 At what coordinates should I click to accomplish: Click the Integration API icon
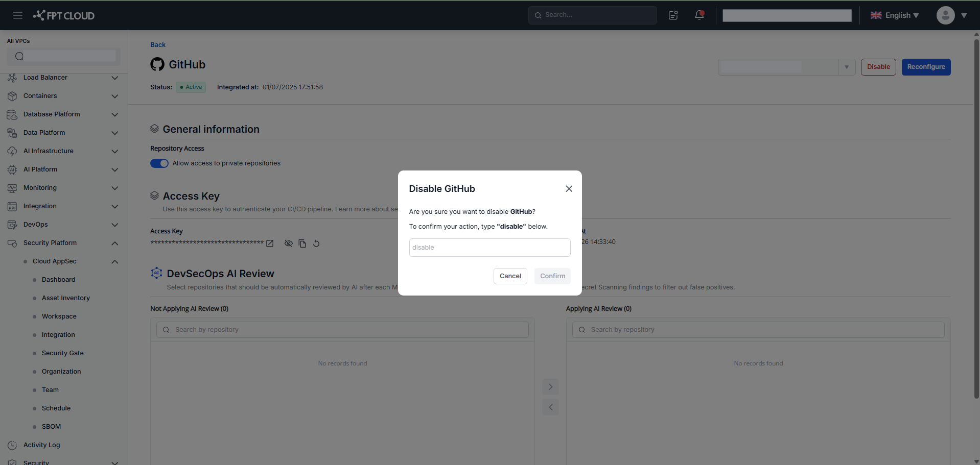[12, 206]
